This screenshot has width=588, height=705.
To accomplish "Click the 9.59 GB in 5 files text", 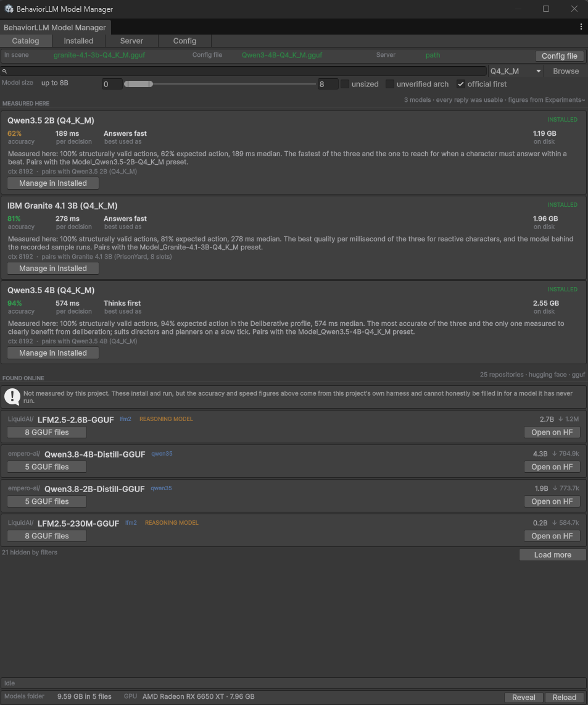I will 84,696.
